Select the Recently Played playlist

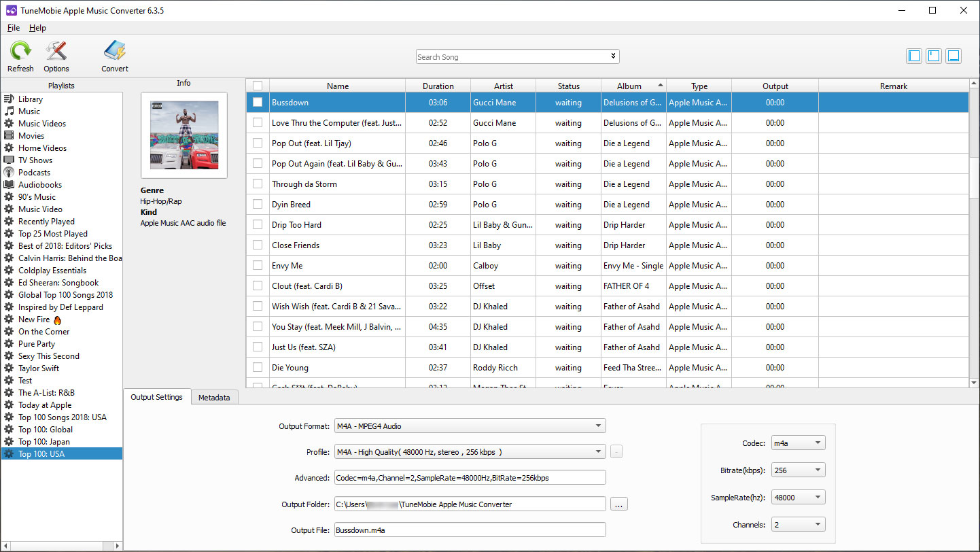click(46, 222)
